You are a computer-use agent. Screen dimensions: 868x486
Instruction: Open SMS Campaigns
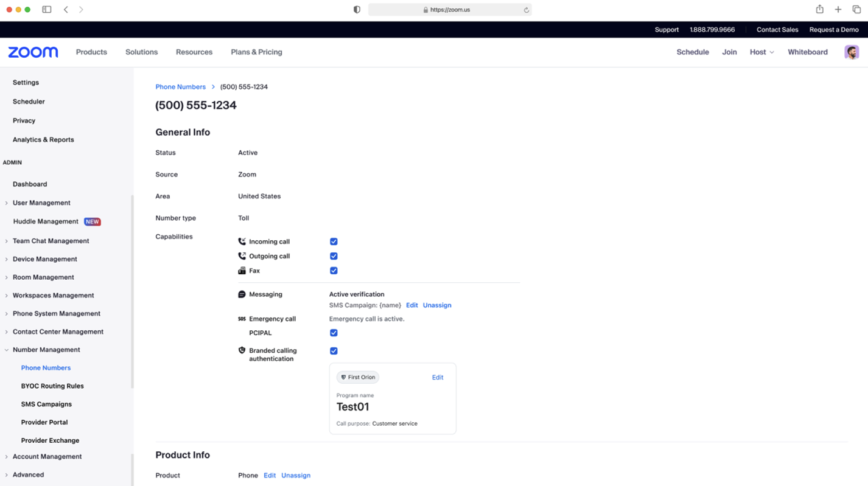pos(46,404)
